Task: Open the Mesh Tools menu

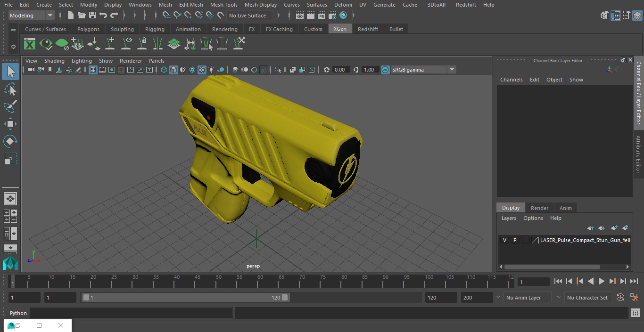Action: (223, 5)
